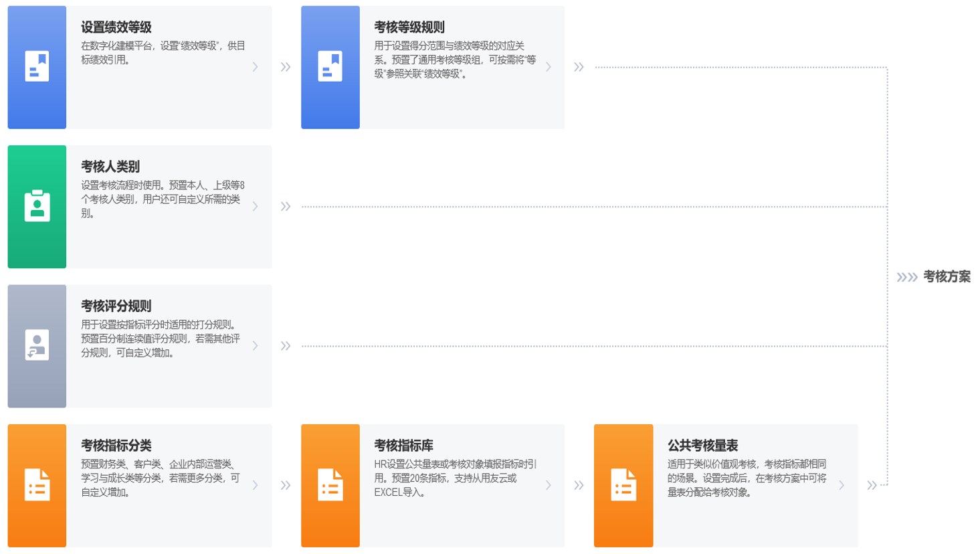This screenshot has width=980, height=554.
Task: Open the 设置绩效等级 title link
Action: coord(116,27)
